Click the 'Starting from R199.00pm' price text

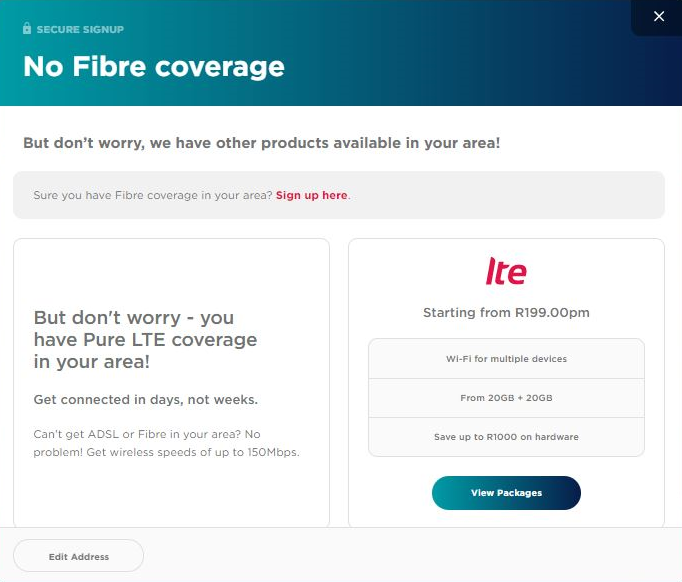[506, 313]
